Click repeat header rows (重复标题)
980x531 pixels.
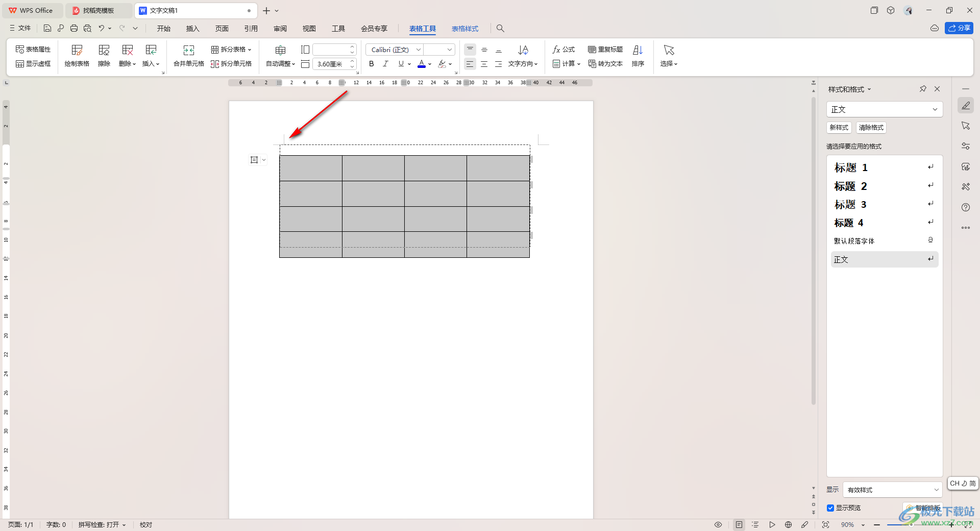(605, 50)
